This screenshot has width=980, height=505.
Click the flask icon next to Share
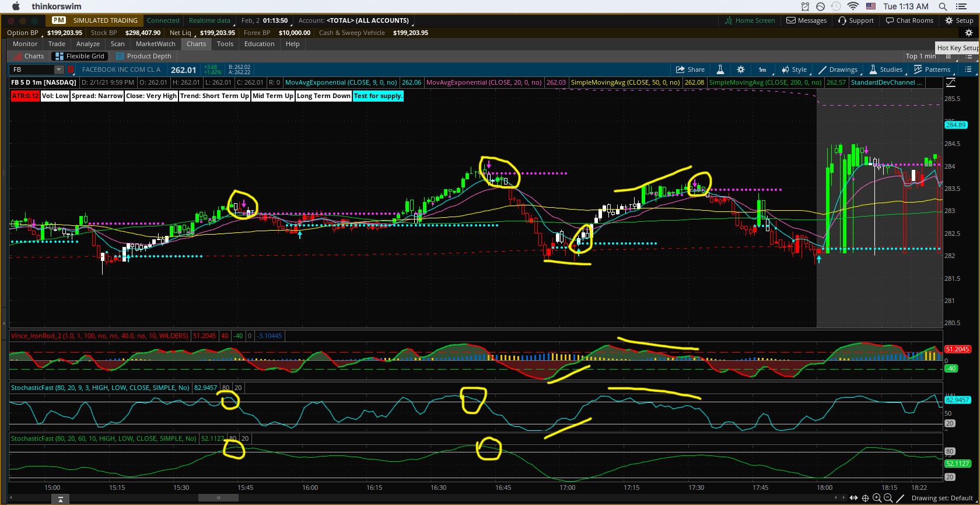pos(720,69)
